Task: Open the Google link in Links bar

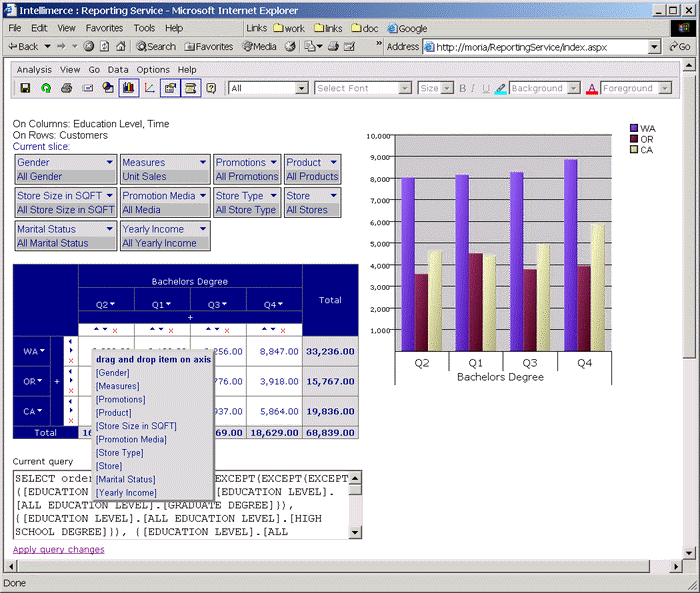Action: click(x=407, y=29)
